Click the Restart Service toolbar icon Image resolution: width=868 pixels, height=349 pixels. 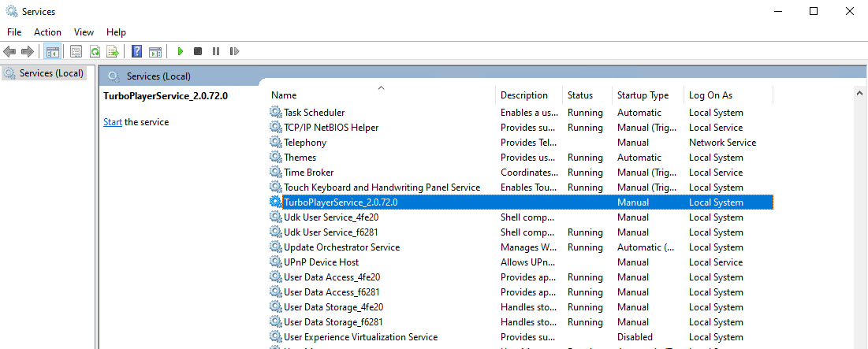234,51
